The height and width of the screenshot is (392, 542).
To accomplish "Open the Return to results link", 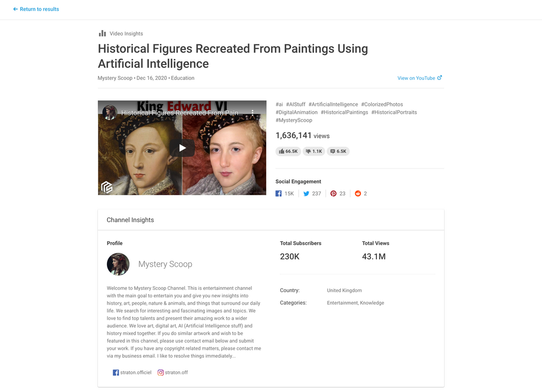I will [x=39, y=9].
